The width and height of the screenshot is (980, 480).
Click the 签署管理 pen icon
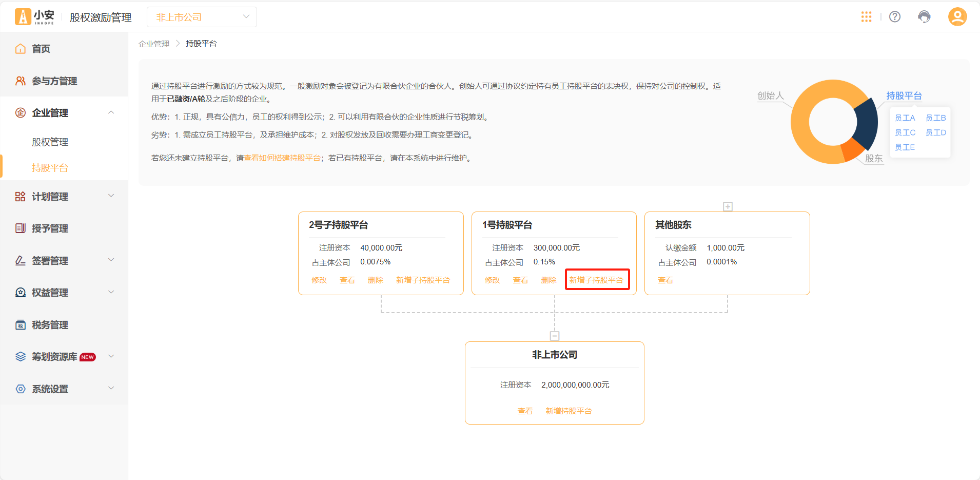pyautogui.click(x=21, y=261)
